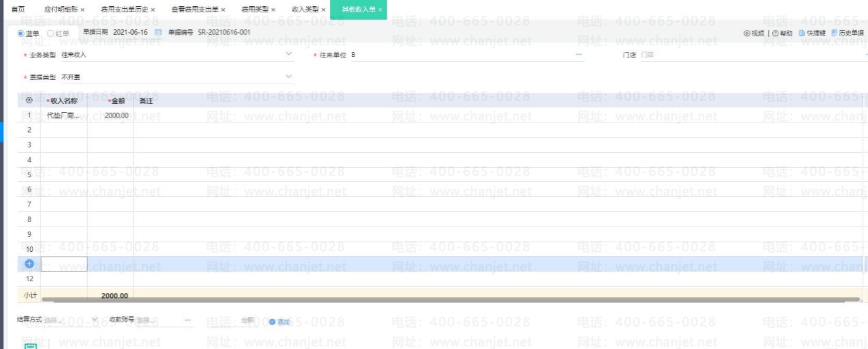
Task: Switch to the 查看费用支出单 tab
Action: (195, 10)
